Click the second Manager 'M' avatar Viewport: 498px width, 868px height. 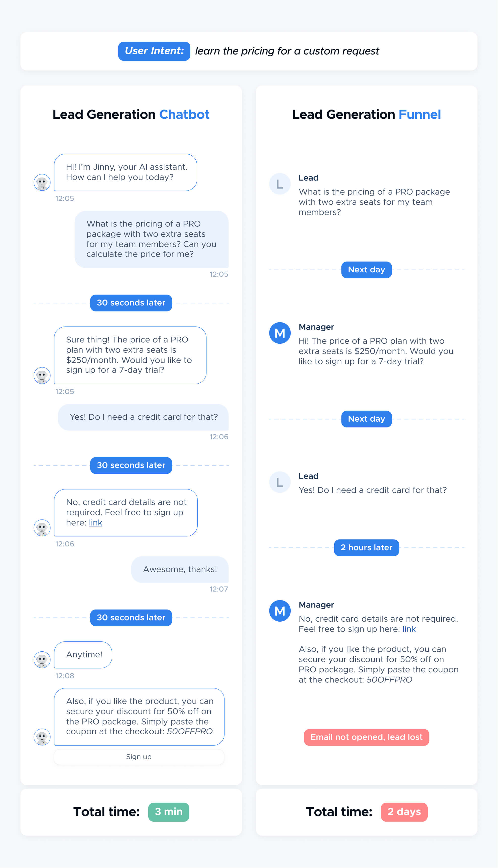[x=280, y=611]
